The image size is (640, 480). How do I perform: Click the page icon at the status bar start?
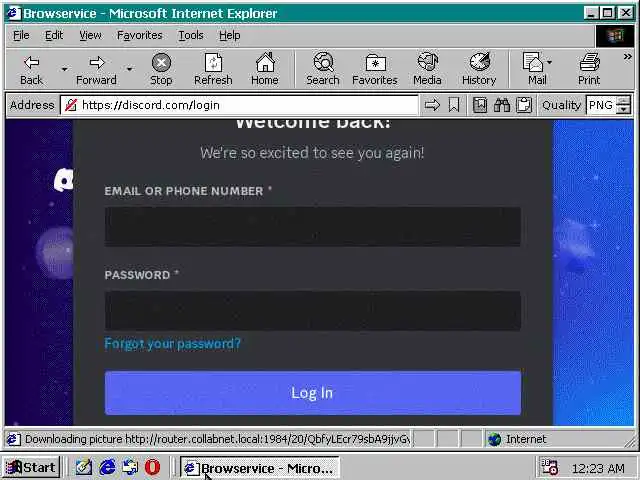coord(13,440)
